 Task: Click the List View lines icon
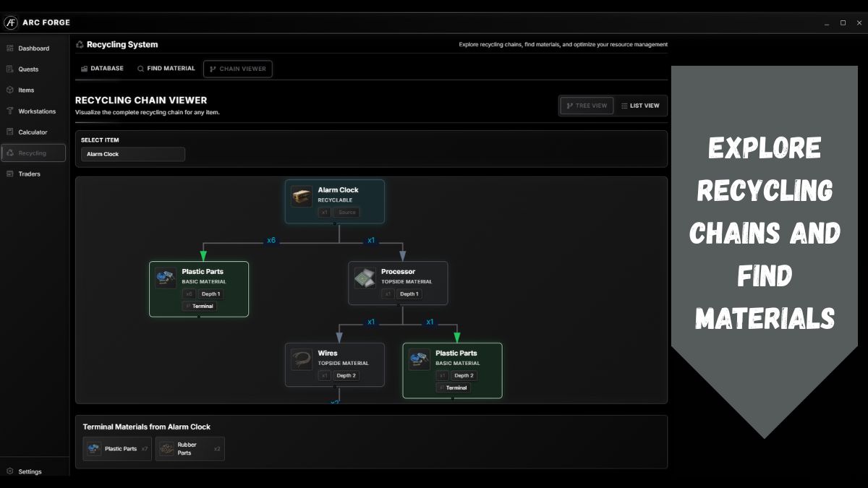click(624, 106)
